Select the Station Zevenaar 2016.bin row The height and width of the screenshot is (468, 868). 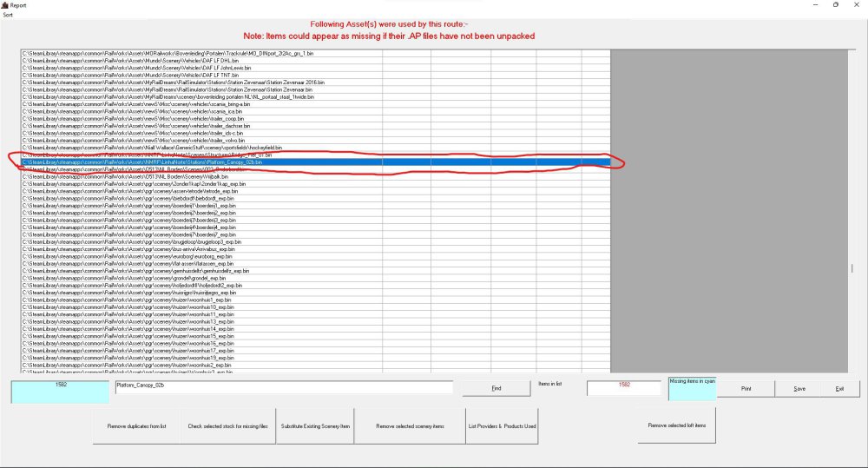[174, 82]
